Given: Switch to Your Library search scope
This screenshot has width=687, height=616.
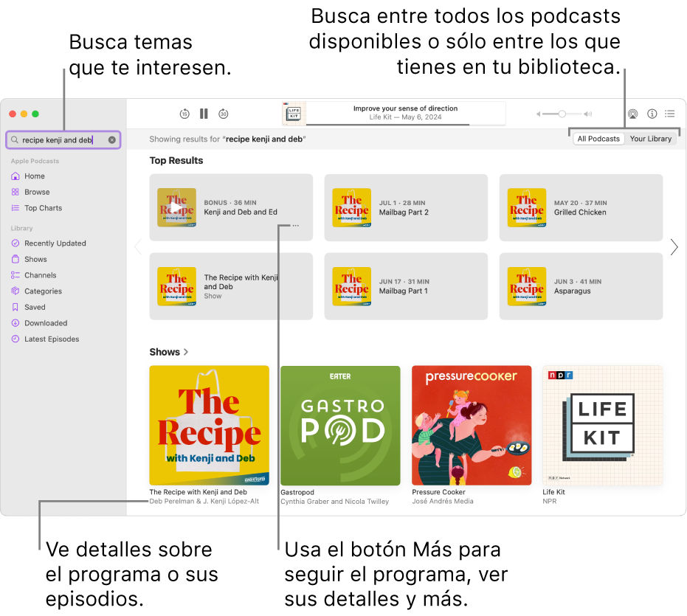Looking at the screenshot, I should coord(650,139).
